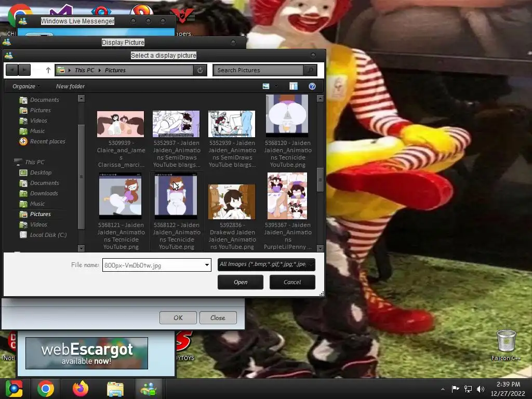The width and height of the screenshot is (532, 399).
Task: Toggle the preview pane icon
Action: [294, 86]
